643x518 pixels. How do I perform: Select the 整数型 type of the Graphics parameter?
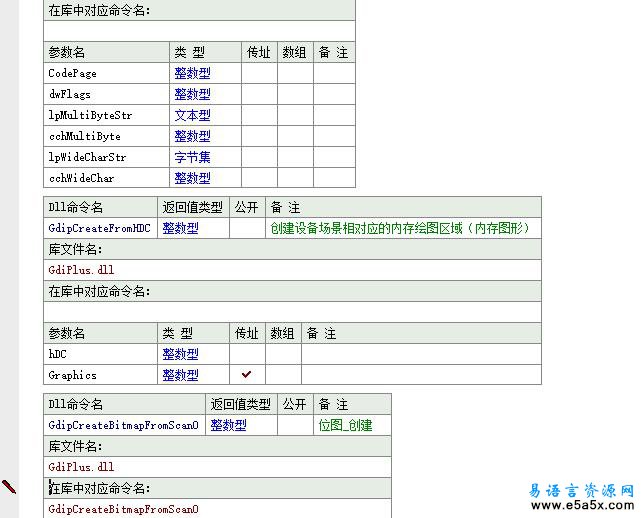coord(180,374)
